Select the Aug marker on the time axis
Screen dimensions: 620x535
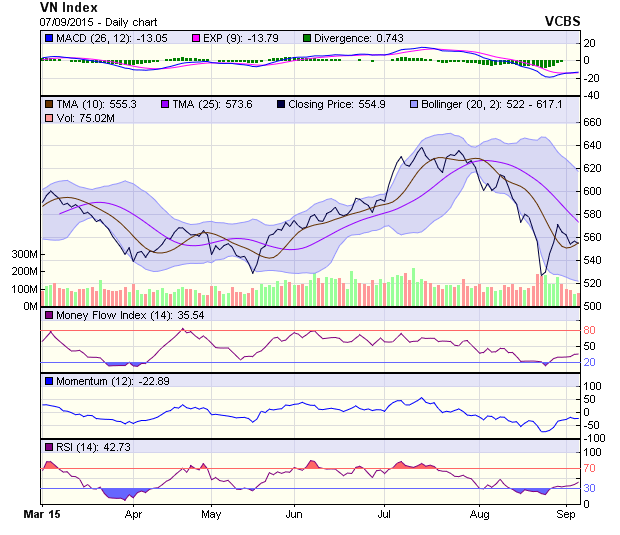click(x=480, y=515)
